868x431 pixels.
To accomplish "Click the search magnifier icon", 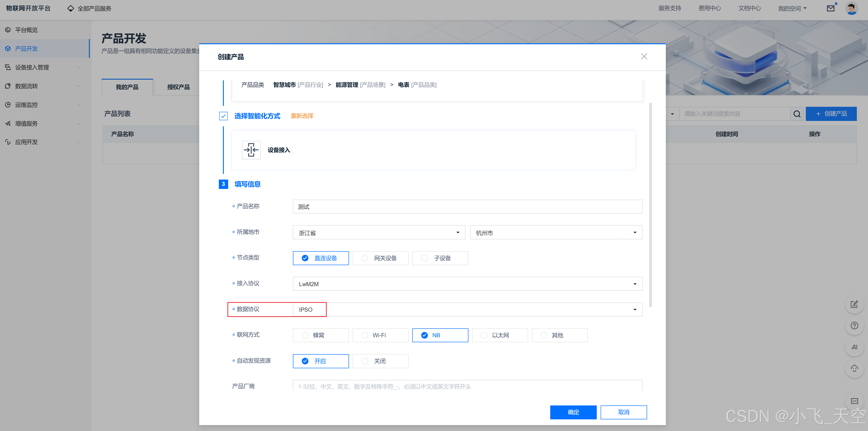I will tap(797, 114).
